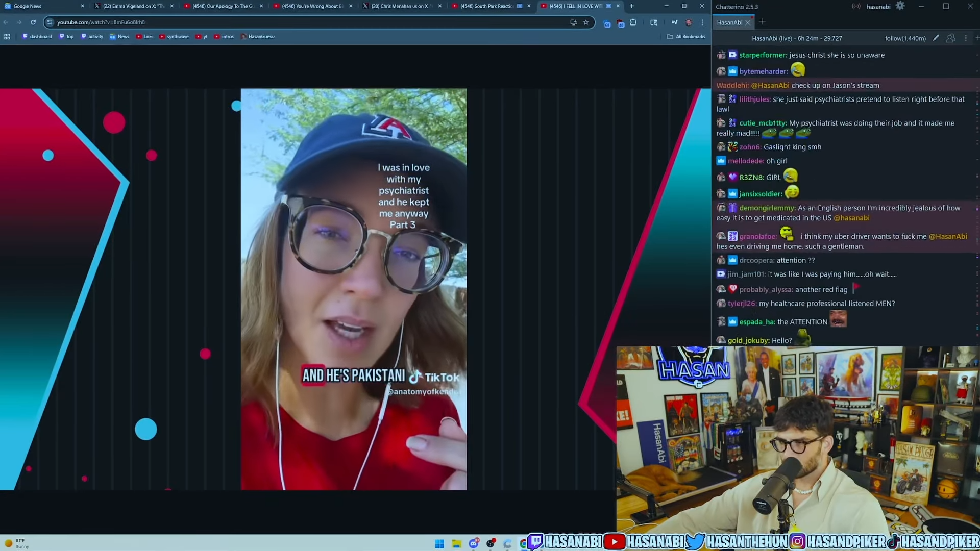Open username probably_alyssa in chat
This screenshot has width=980, height=551.
tap(766, 290)
